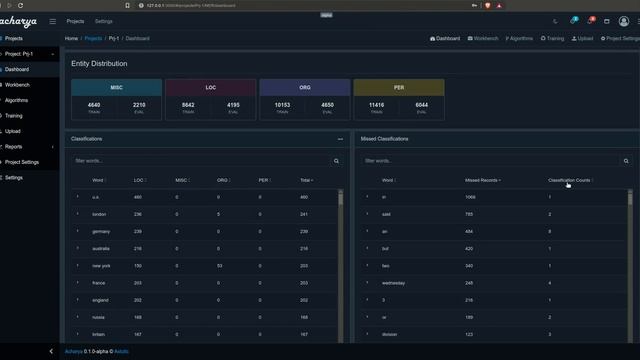640x360 pixels.
Task: Open the red-badged bell alerts icon
Action: (x=591, y=20)
